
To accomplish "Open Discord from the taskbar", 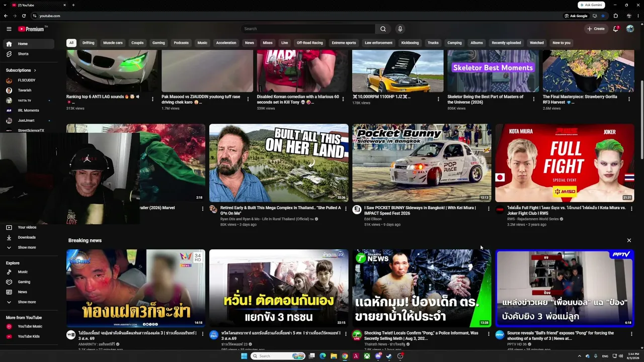I will [378, 356].
